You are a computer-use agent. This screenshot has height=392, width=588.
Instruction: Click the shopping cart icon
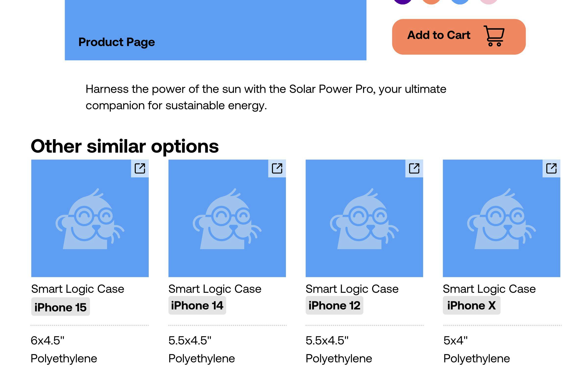[x=494, y=36]
